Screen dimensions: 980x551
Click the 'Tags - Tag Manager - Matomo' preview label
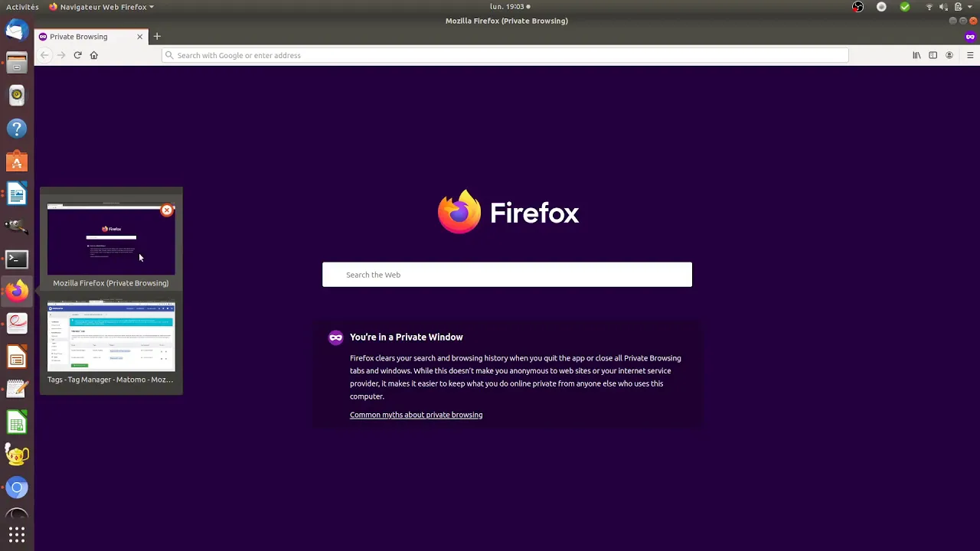[110, 380]
